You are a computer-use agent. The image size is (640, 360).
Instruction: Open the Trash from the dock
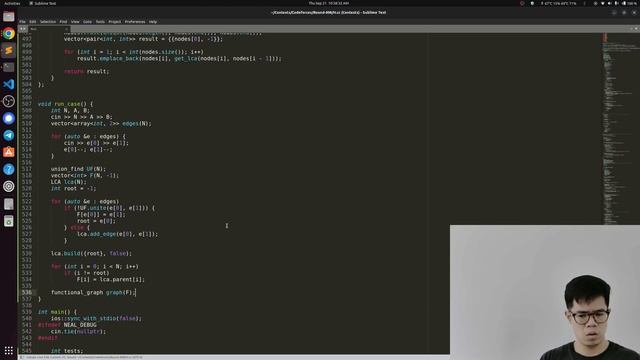(9, 221)
